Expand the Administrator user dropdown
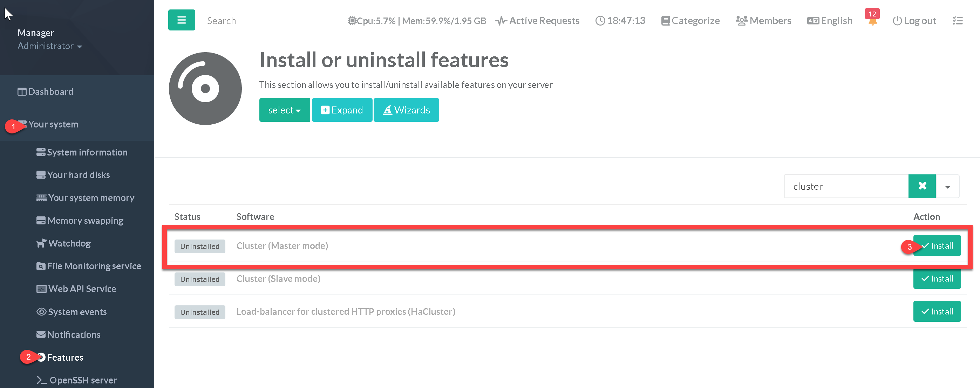 [x=49, y=46]
